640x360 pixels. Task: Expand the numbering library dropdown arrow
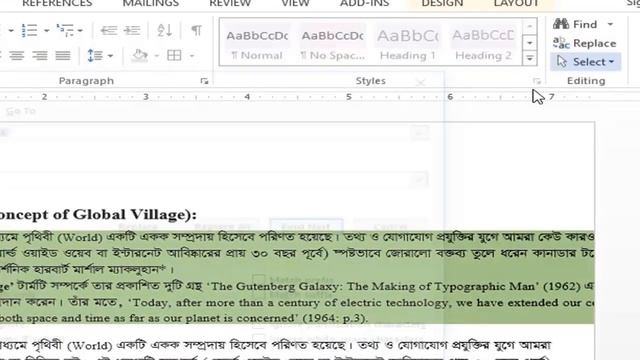47,31
